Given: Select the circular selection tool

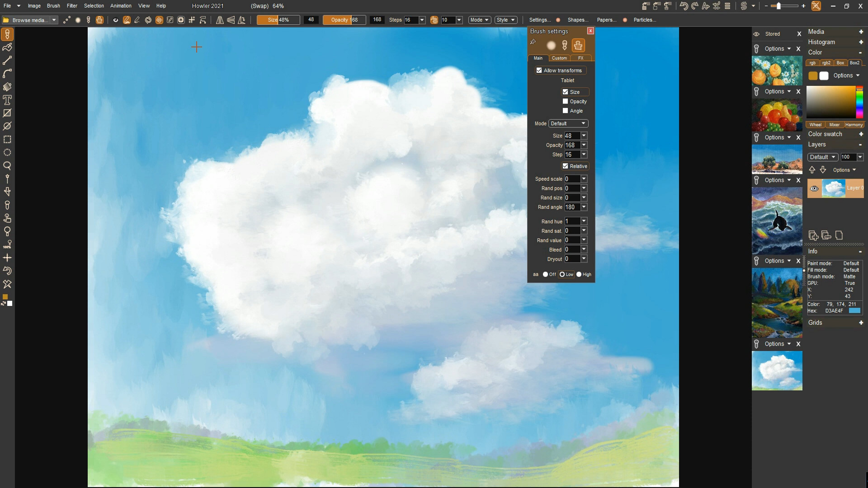Looking at the screenshot, I should click(x=7, y=153).
